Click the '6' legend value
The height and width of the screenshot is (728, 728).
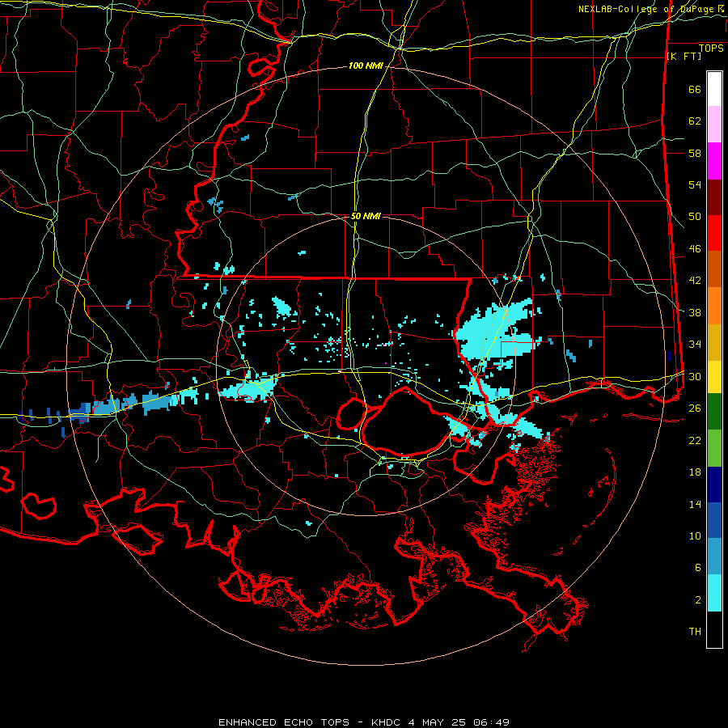point(698,568)
